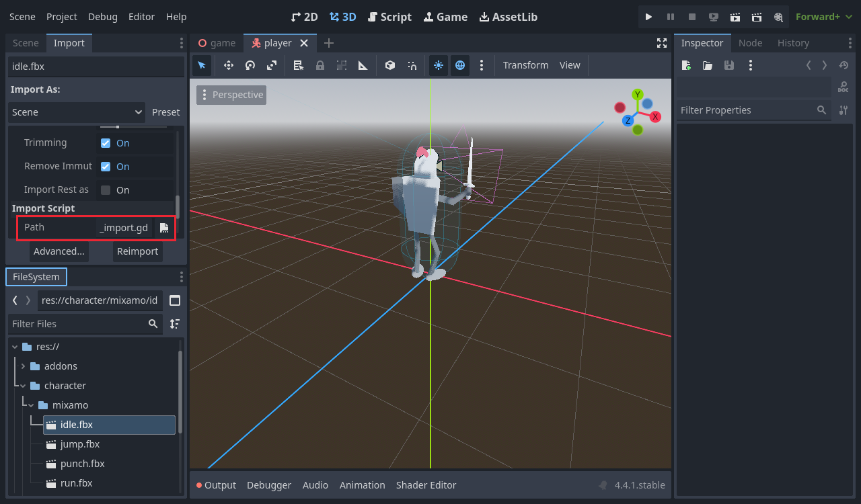861x504 pixels.
Task: Expand the addons folder
Action: tap(24, 366)
